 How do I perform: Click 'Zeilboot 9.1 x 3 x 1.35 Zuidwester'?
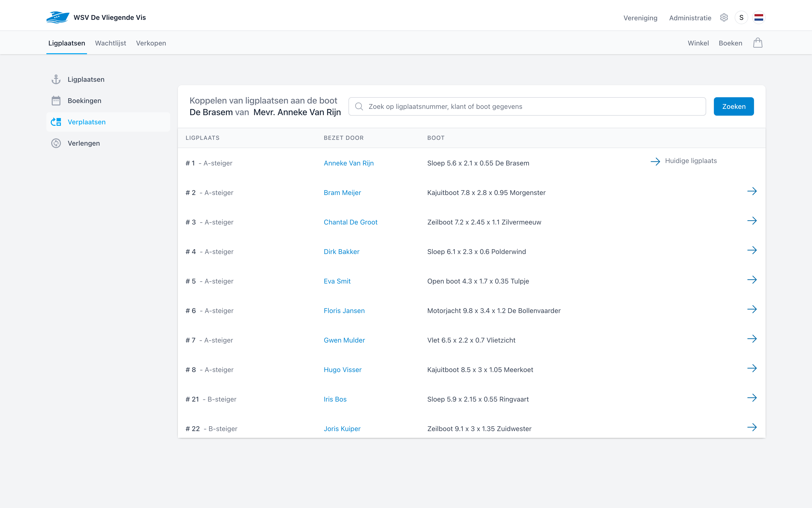click(x=479, y=429)
